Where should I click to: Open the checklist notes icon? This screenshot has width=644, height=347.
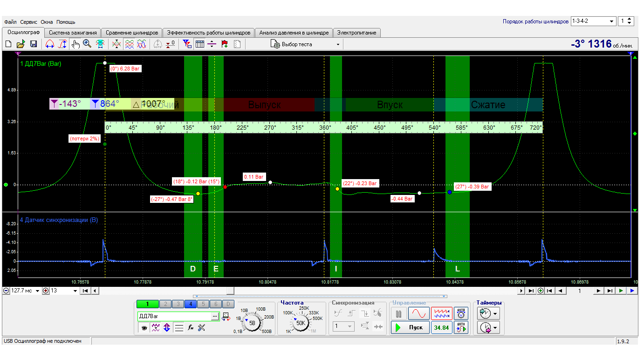(237, 44)
